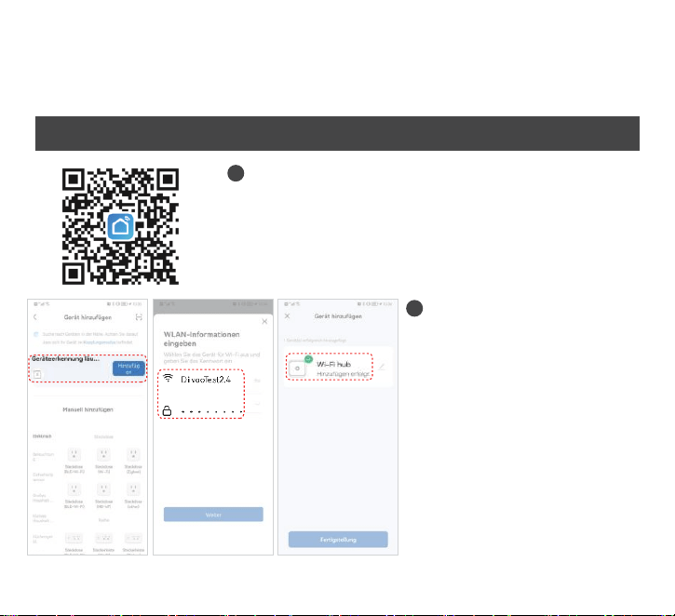Tap the Wi-Fi signal icon beside DivooTest2.4
Image resolution: width=675 pixels, height=616 pixels.
tap(168, 378)
